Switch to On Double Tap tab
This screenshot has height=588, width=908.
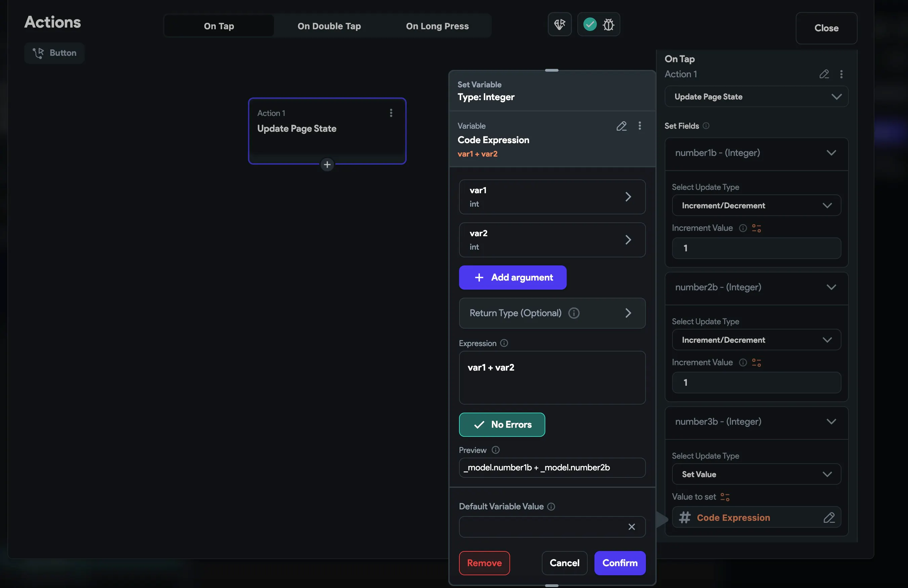(x=329, y=26)
